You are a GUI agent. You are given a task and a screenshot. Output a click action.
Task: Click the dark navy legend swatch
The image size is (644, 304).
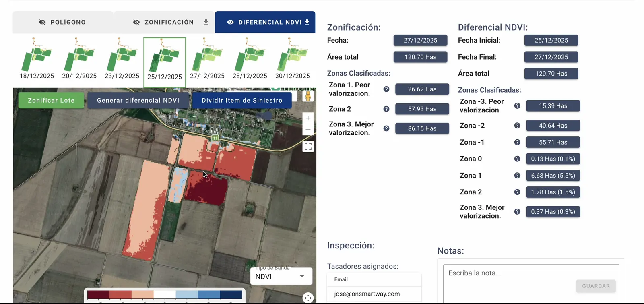231,295
